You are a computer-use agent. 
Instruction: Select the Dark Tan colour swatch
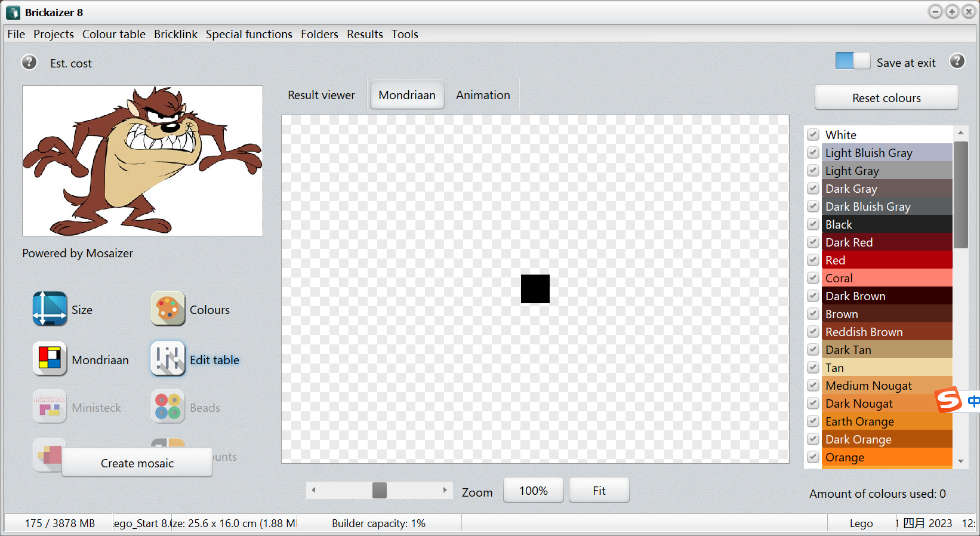coord(887,350)
